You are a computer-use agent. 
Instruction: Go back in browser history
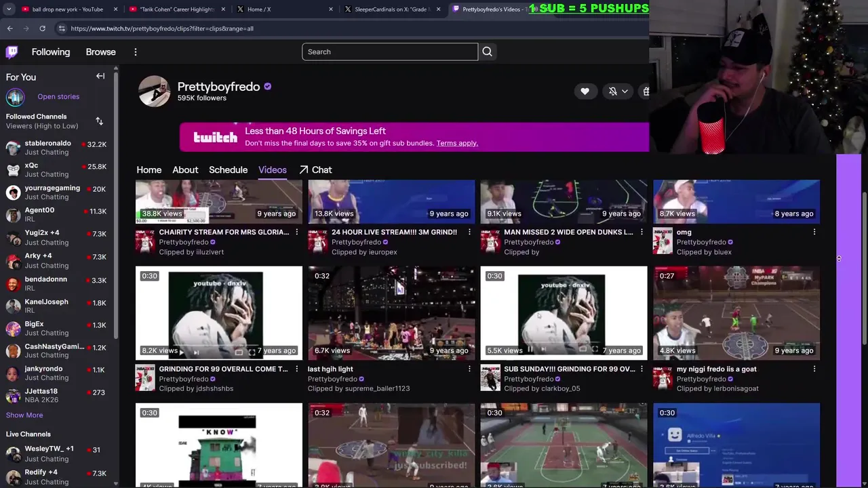(x=10, y=28)
